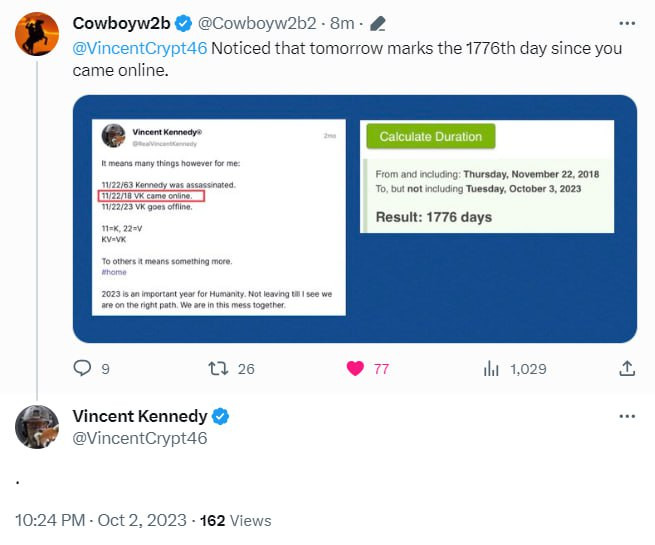Screen dimensions: 655x545
Task: Click the 162 Views count
Action: (x=236, y=520)
